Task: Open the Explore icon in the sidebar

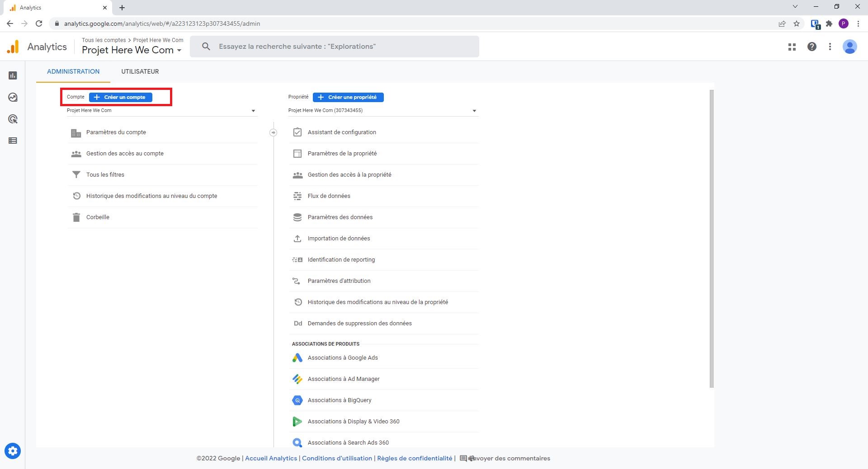Action: tap(13, 97)
